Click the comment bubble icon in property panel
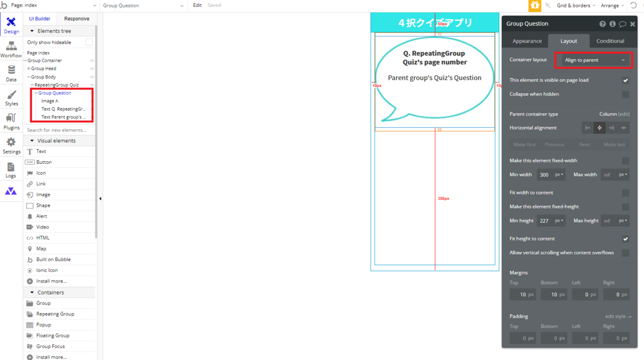Viewport: 644px width, 360px height. click(623, 24)
